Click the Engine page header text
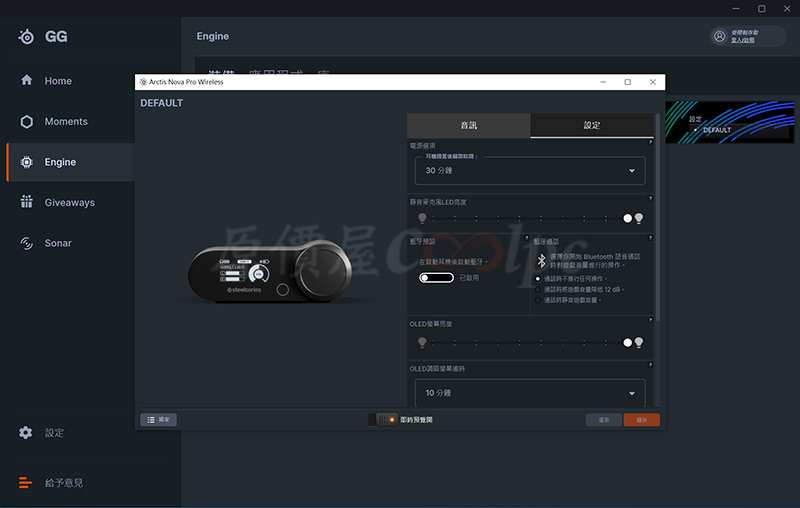Image resolution: width=800 pixels, height=508 pixels. coord(213,36)
